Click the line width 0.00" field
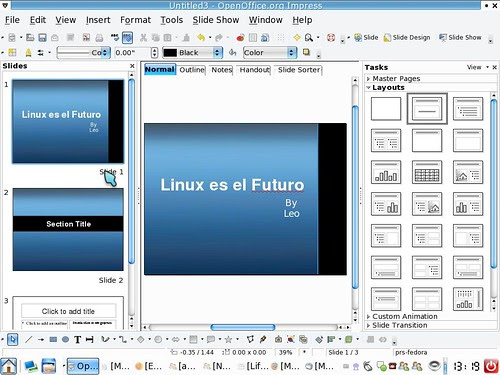 pos(132,53)
